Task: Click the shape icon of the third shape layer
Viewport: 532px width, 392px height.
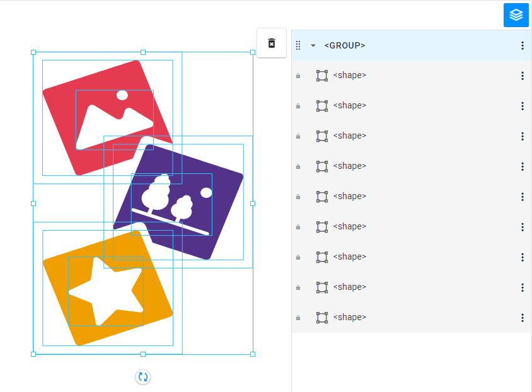Action: tap(322, 136)
